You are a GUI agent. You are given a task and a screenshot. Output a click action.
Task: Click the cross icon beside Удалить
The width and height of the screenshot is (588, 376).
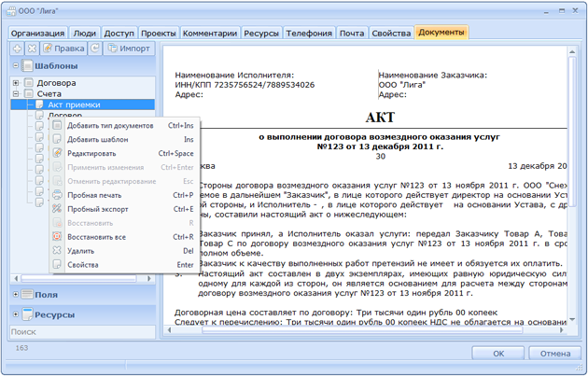point(57,250)
